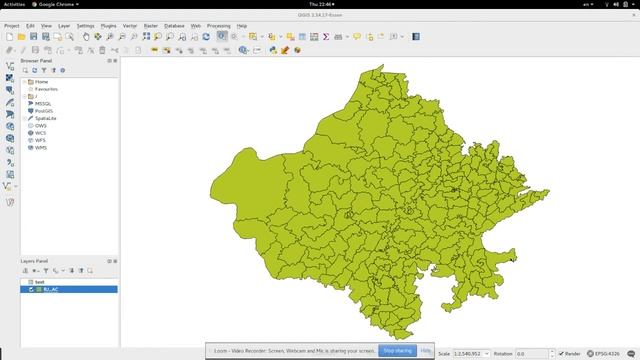The image size is (640, 360).
Task: Toggle visibility checkbox of RJ_AC layer
Action: pos(31,289)
